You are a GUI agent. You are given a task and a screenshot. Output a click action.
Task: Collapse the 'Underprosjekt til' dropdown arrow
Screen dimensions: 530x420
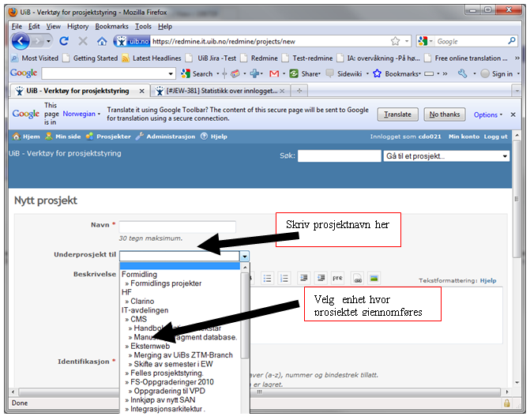[245, 257]
